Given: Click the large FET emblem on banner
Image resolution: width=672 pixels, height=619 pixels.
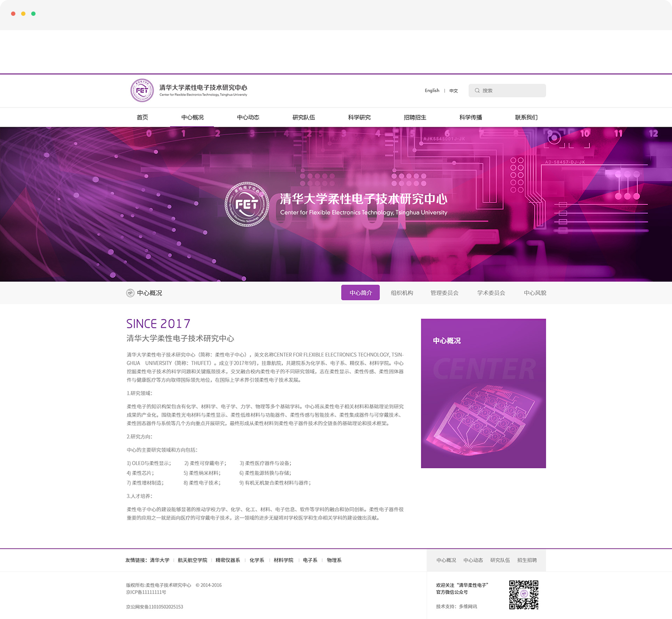Looking at the screenshot, I should click(x=247, y=204).
